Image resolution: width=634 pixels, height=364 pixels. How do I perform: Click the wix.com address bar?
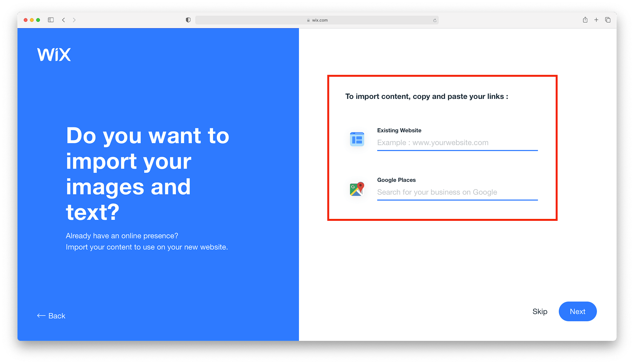(317, 20)
